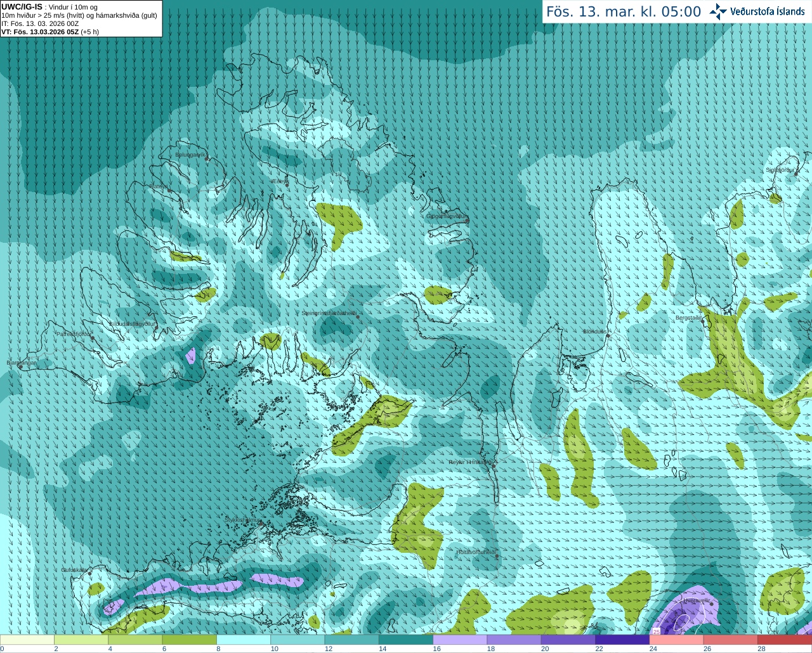Click the Flateyri station label
The height and width of the screenshot is (653, 812).
tap(159, 186)
